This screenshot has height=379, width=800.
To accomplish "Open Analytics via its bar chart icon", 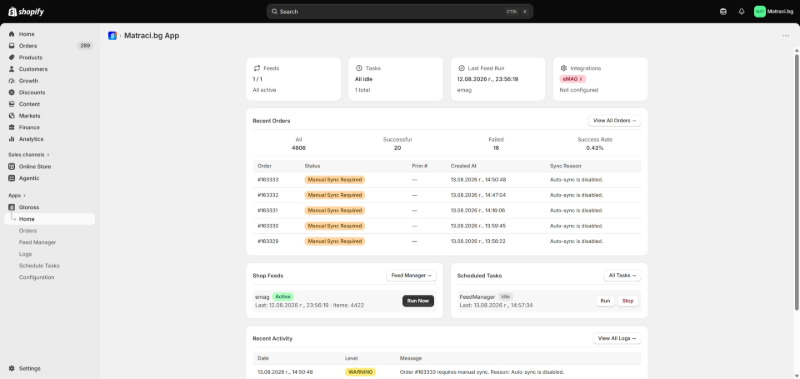I will (12, 139).
